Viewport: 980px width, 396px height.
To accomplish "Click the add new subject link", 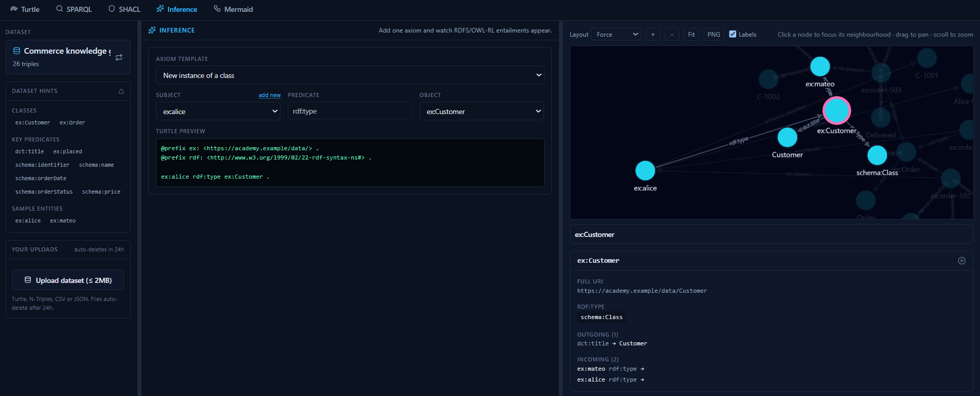I will tap(270, 95).
